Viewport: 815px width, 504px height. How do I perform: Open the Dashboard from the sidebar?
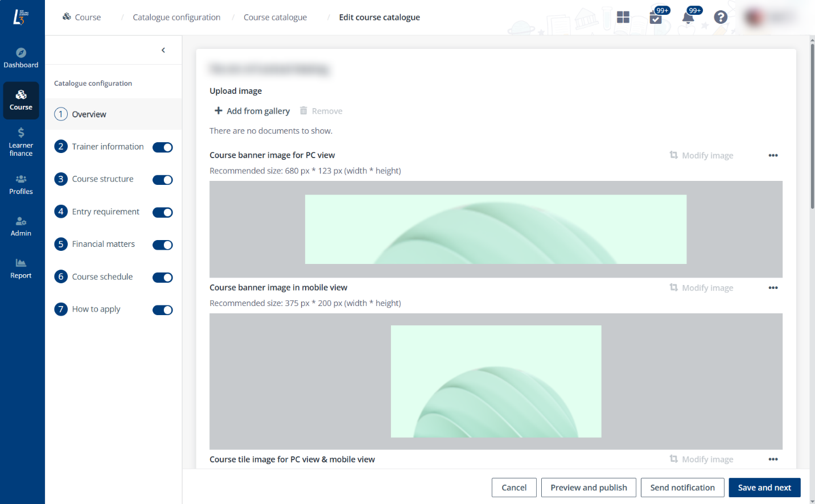[x=21, y=58]
